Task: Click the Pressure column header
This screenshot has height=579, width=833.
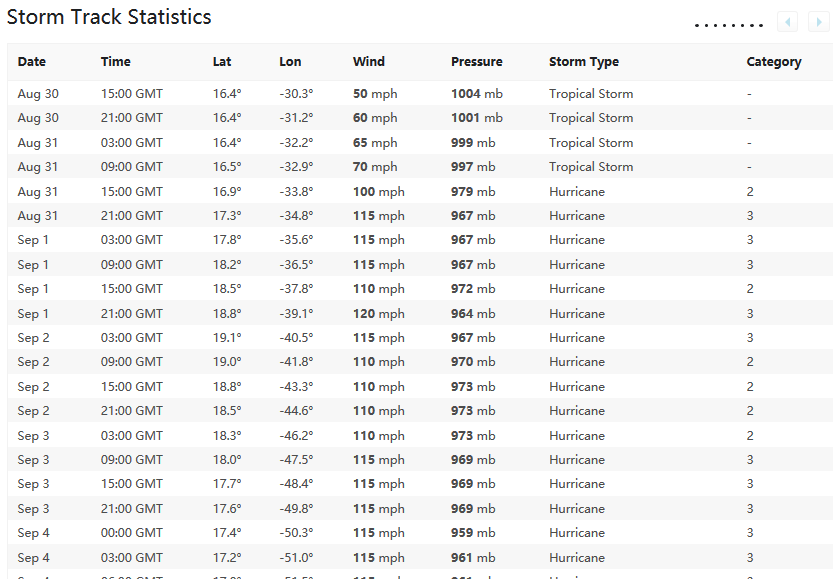Action: [x=477, y=62]
